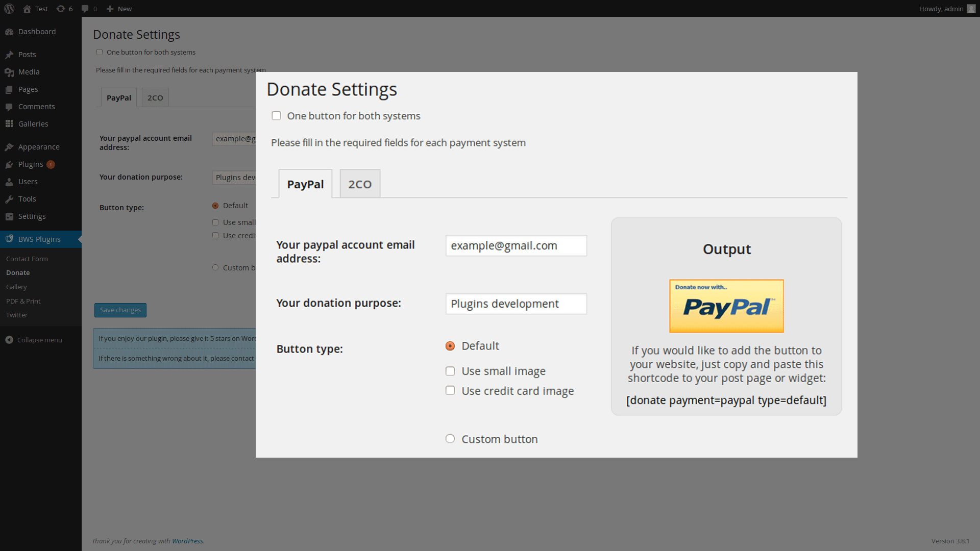Click the Plugins update count badge
The height and width of the screenshot is (551, 980).
click(51, 164)
